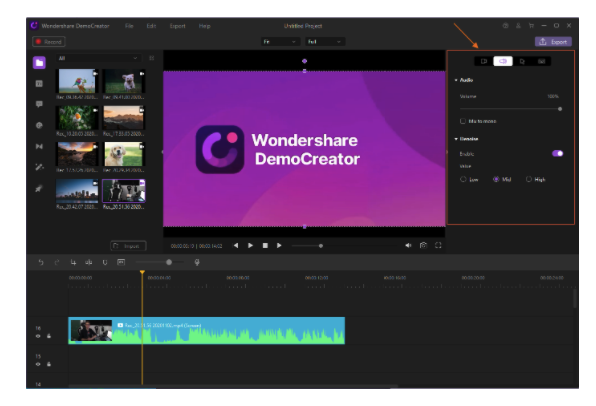Open the user account icon
This screenshot has width=596, height=406.
pyautogui.click(x=518, y=26)
